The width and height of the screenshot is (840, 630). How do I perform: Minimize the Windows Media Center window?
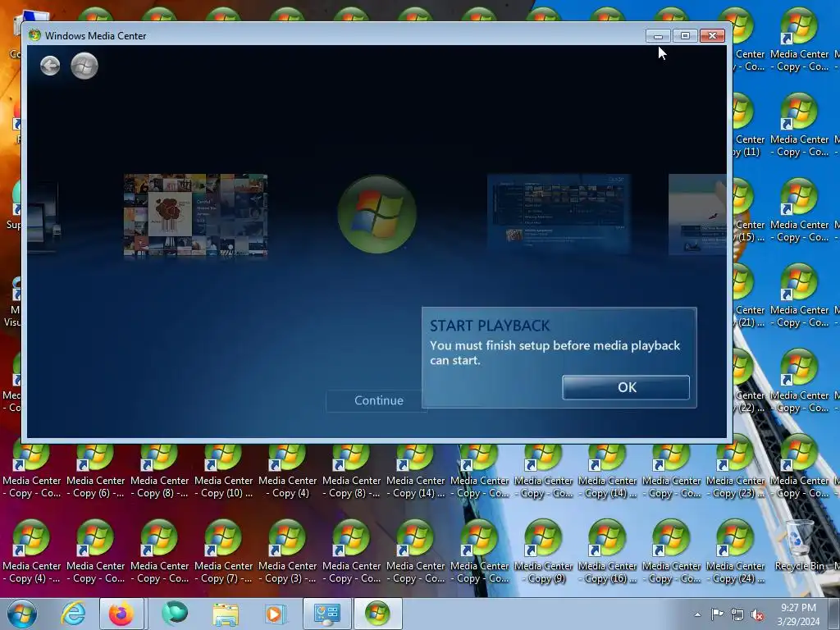pyautogui.click(x=658, y=36)
